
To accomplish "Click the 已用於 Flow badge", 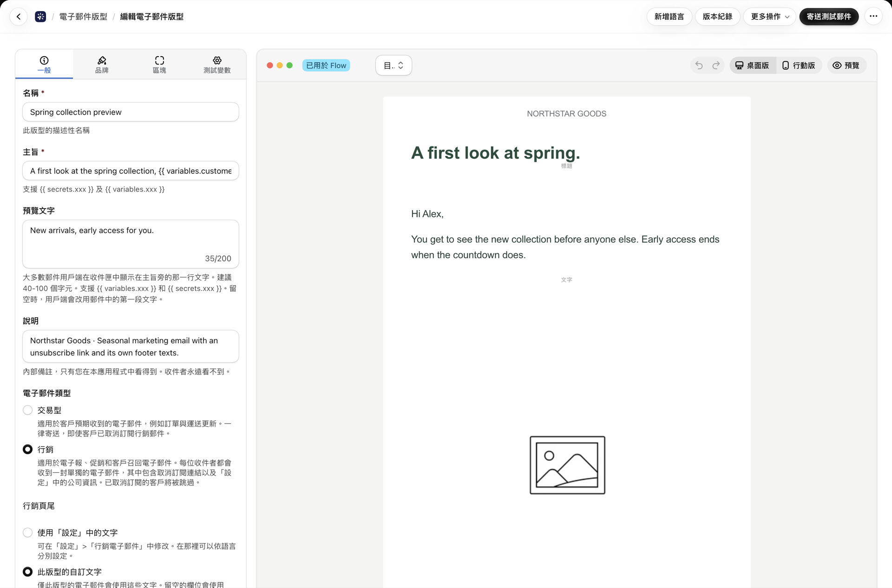I will click(326, 65).
